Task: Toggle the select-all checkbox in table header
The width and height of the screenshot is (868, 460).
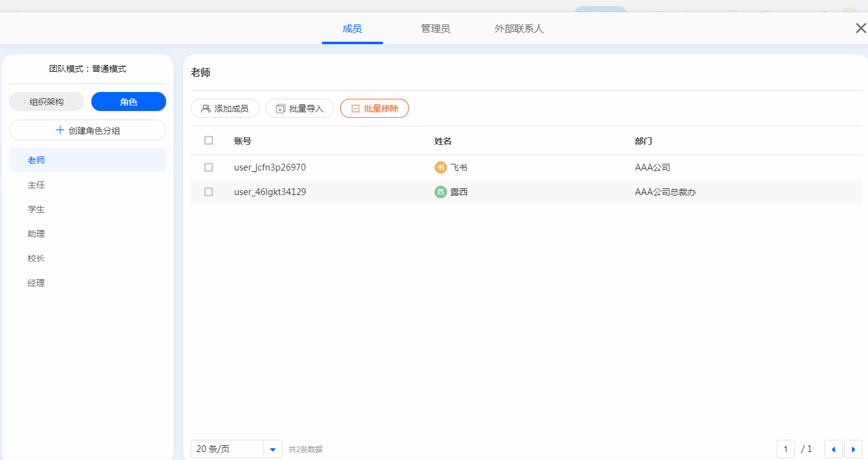Action: pos(208,140)
